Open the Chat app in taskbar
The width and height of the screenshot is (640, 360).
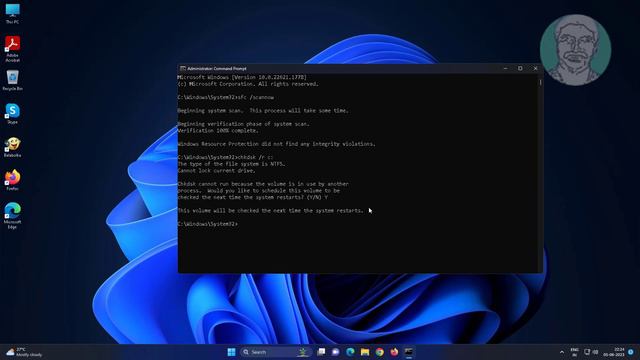click(x=336, y=352)
